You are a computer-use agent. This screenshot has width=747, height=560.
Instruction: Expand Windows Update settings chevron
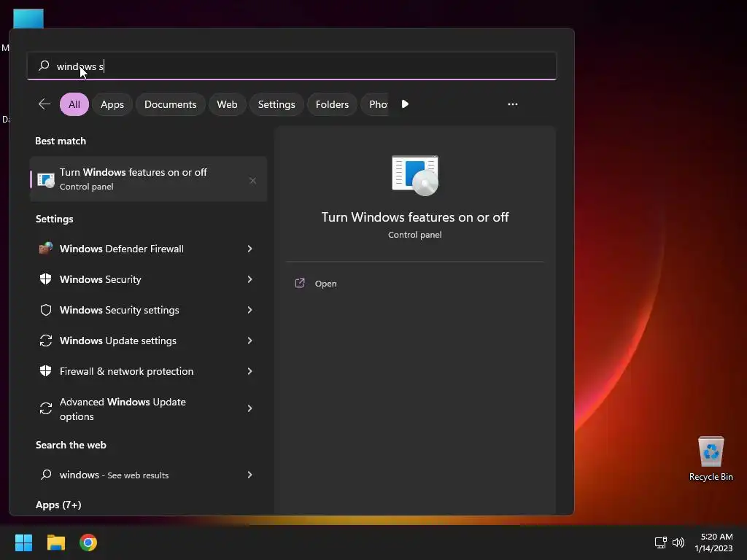[x=249, y=341]
